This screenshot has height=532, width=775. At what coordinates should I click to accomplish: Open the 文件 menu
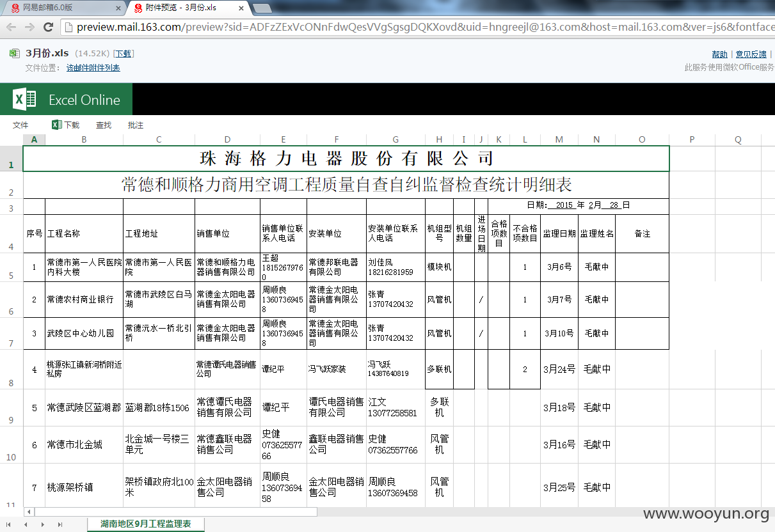pos(20,125)
